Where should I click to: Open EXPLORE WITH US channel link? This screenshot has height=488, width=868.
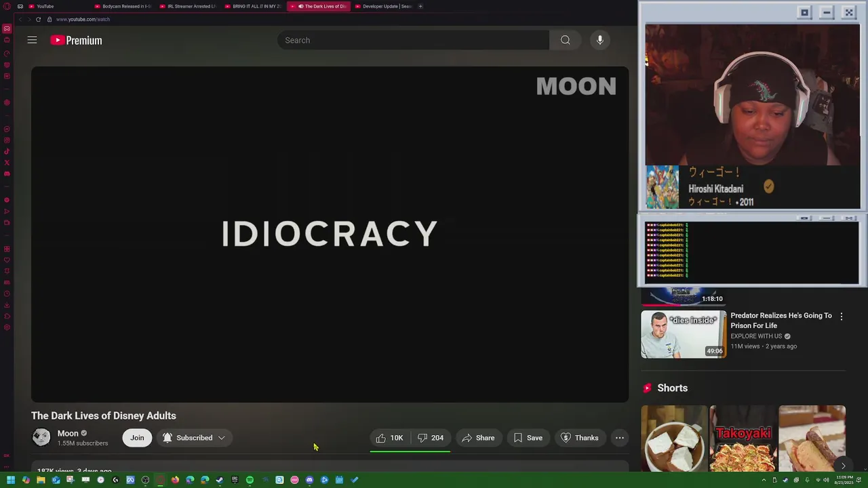tap(756, 336)
